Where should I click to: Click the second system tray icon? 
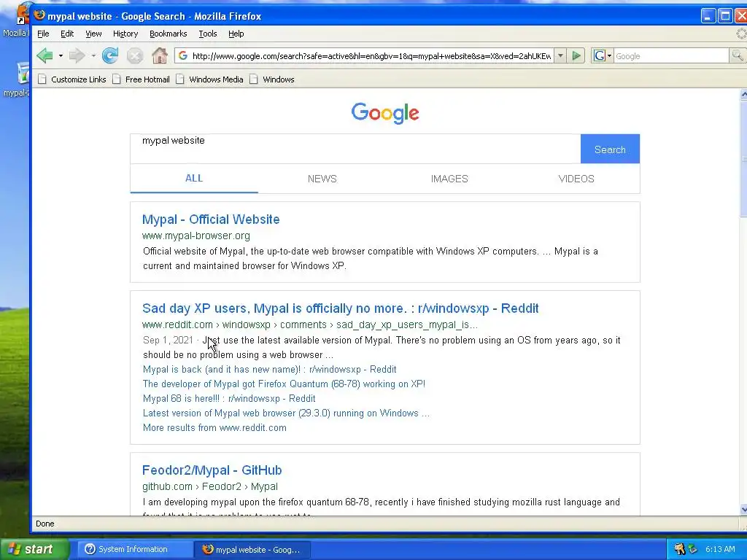[x=693, y=549]
